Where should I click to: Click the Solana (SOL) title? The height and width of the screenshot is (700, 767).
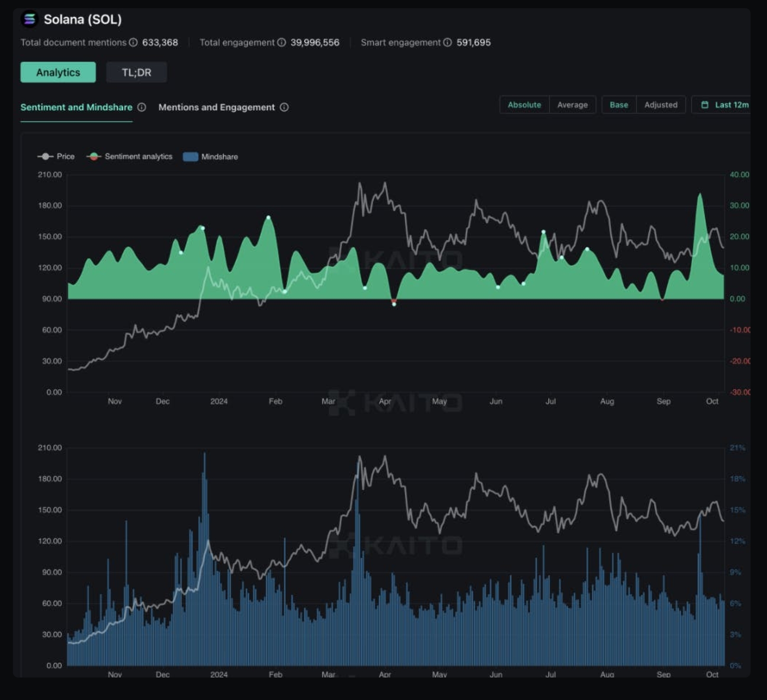pos(83,19)
